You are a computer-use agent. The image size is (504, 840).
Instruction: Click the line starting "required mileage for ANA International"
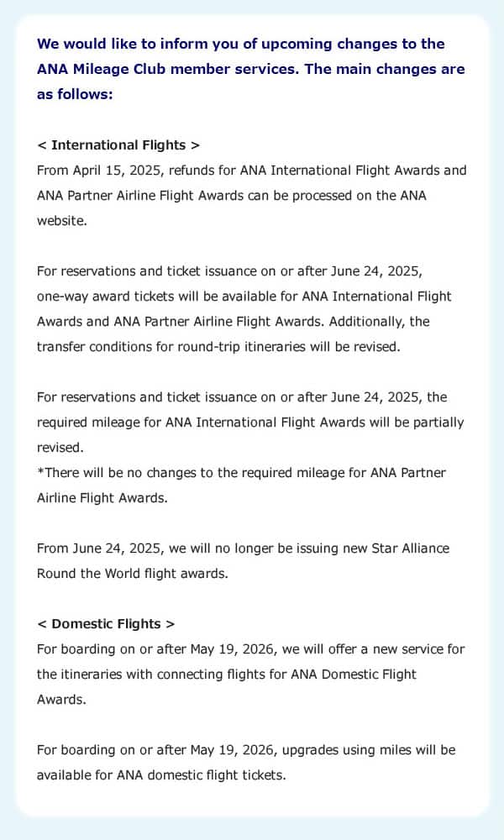249,422
